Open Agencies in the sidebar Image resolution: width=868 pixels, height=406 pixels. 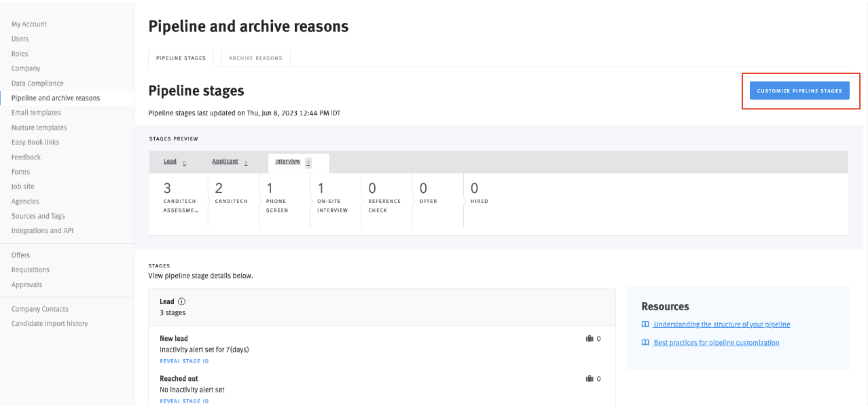(25, 202)
